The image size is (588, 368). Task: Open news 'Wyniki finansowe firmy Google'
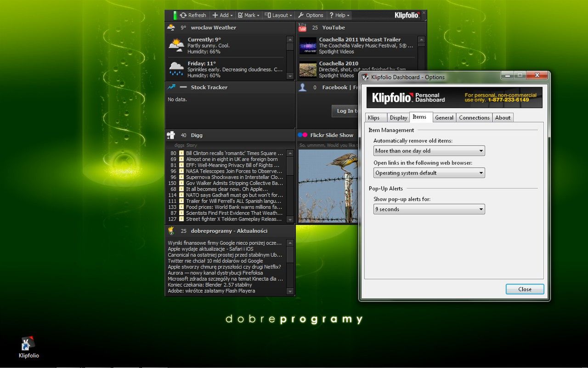[225, 243]
